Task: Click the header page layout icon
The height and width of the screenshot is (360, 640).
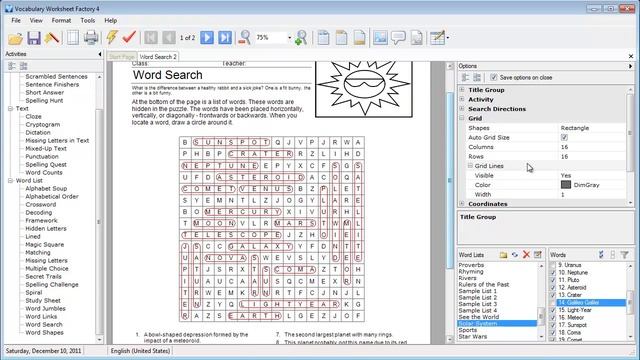Action: coord(341,38)
